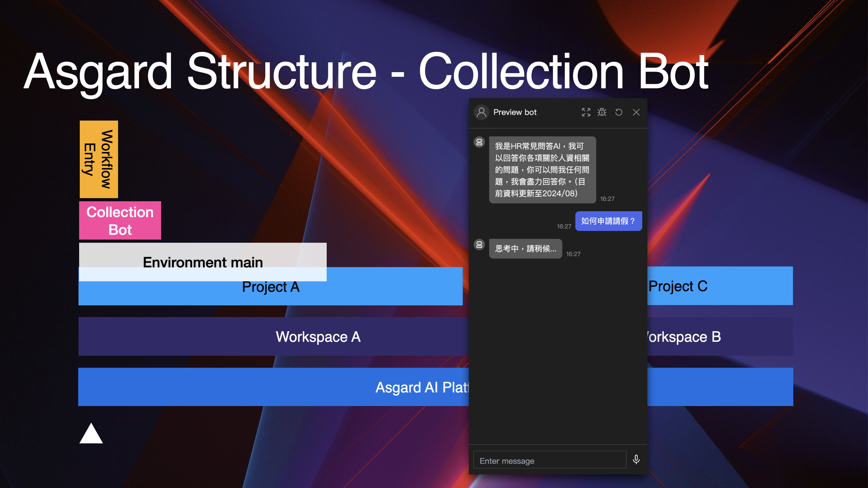
Task: Focus the Enter message input field
Action: pos(550,460)
